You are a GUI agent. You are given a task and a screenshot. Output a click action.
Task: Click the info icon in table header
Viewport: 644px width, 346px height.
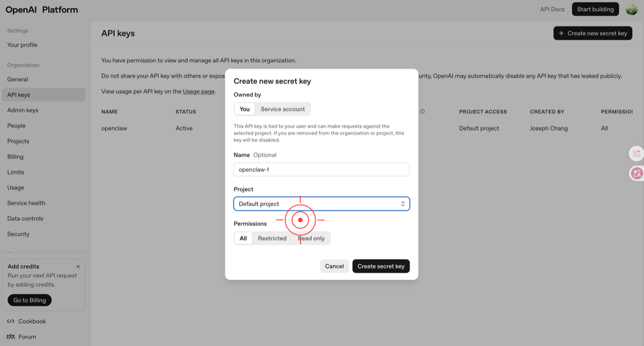(422, 112)
